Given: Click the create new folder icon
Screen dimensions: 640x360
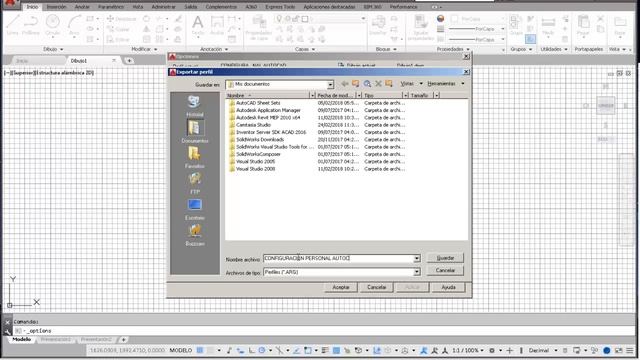Looking at the screenshot, I should 389,84.
